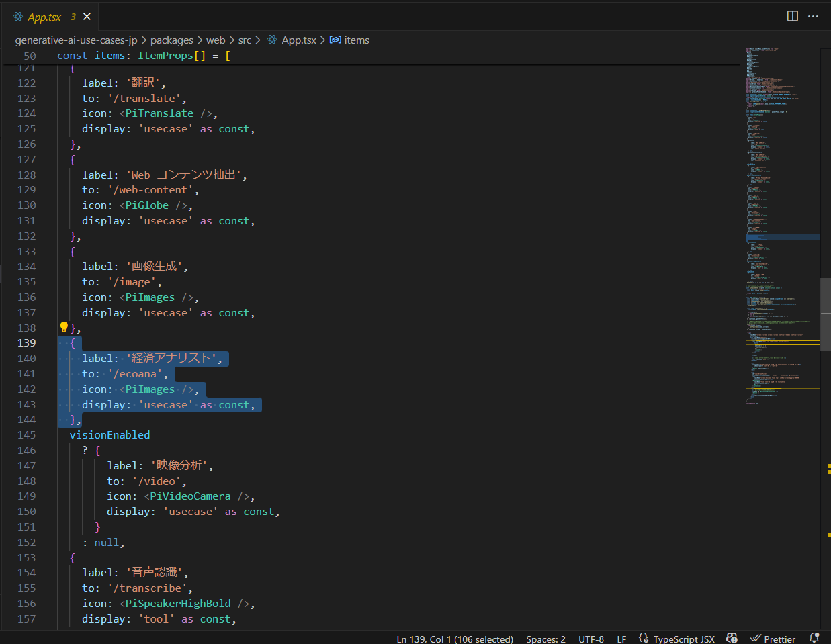The height and width of the screenshot is (644, 831).
Task: Open the notifications bell in status bar
Action: click(x=814, y=639)
